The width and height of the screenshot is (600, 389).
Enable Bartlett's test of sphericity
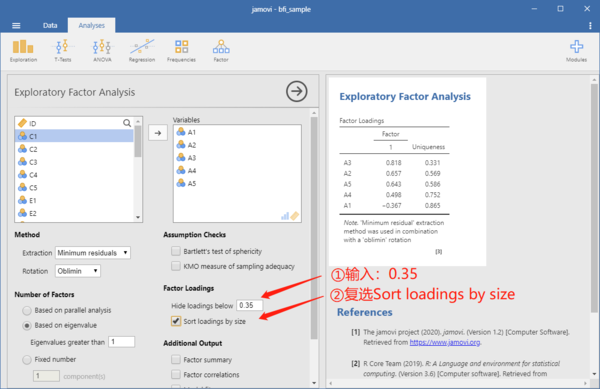pyautogui.click(x=176, y=251)
